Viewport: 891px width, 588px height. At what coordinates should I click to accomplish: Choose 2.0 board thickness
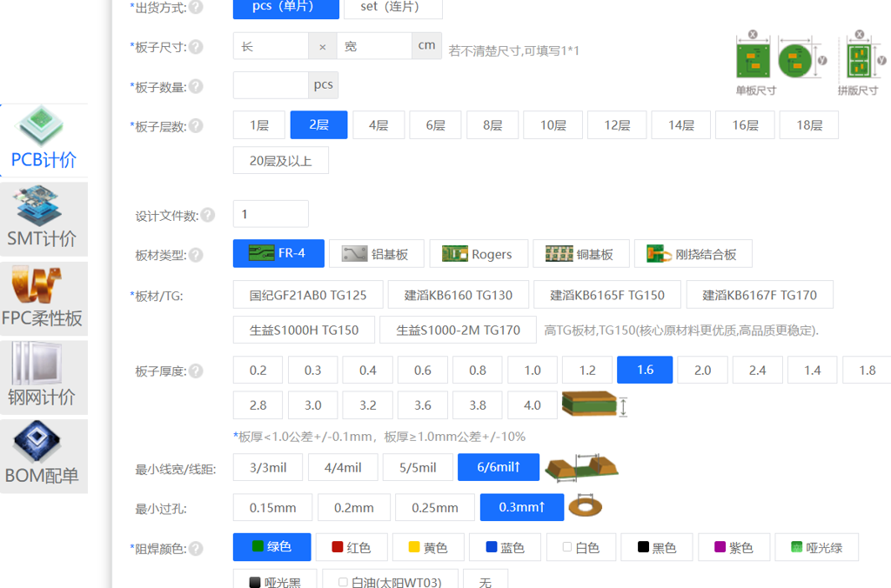coord(701,370)
